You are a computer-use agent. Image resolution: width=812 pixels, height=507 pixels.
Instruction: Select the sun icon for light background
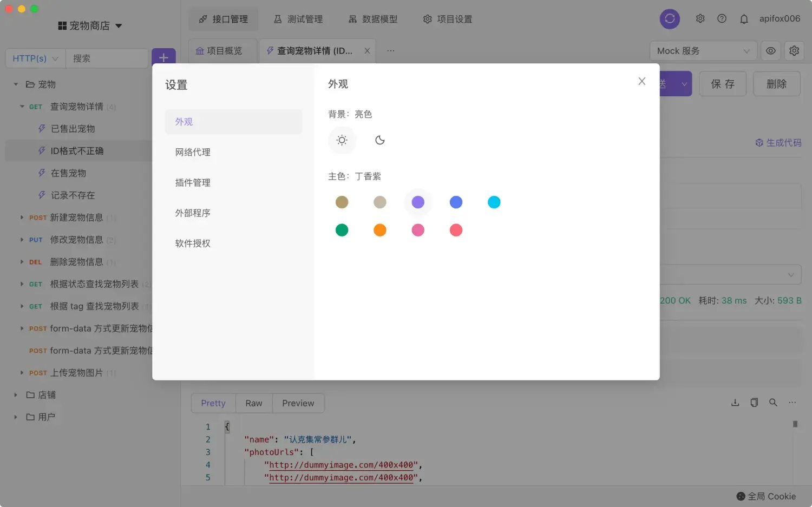coord(342,140)
